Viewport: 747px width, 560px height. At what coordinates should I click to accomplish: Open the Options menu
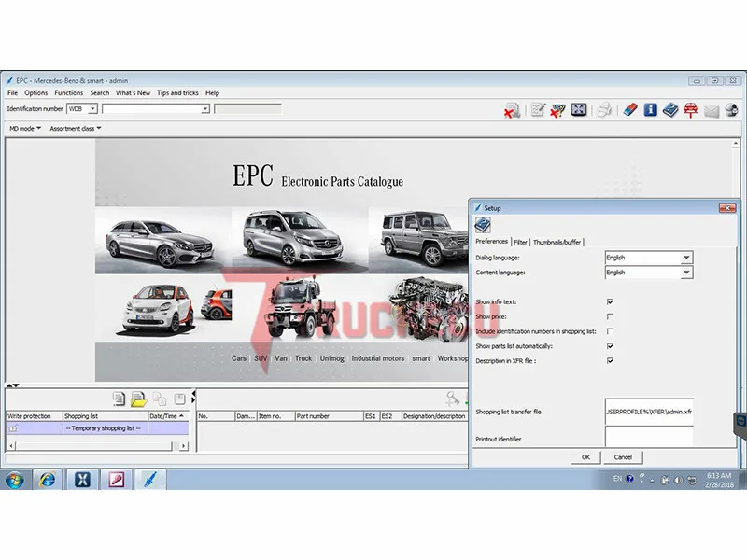coord(36,92)
